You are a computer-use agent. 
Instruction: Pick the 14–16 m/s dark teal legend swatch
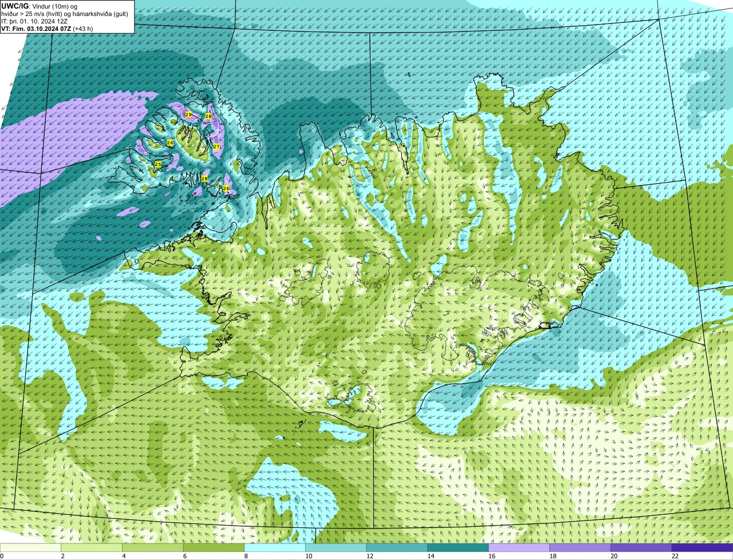(458, 547)
